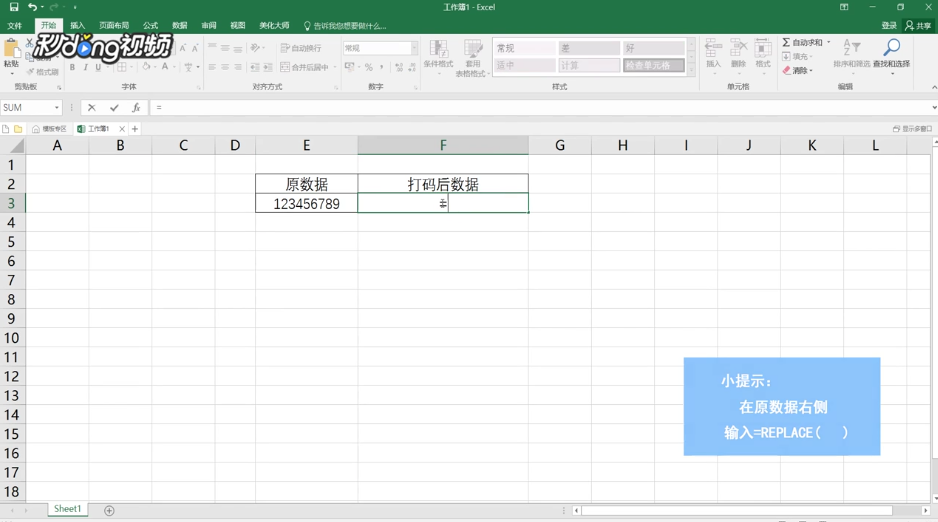Click AutoSum (自动求和)
The height and width of the screenshot is (522, 938).
[x=802, y=42]
